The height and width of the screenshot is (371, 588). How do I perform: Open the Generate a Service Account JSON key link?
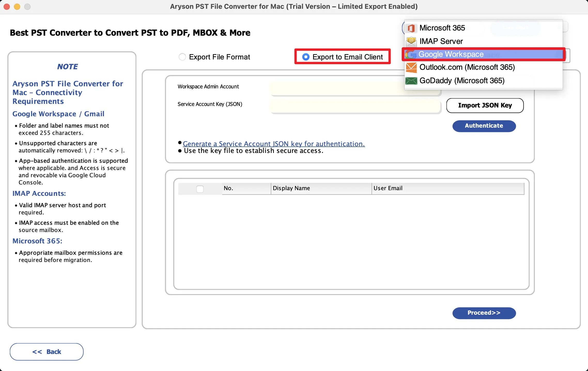coord(274,144)
